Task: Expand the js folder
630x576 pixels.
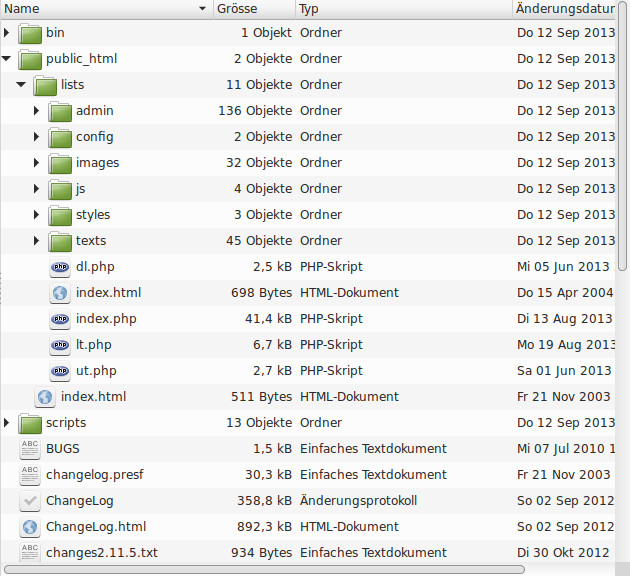Action: (37, 189)
